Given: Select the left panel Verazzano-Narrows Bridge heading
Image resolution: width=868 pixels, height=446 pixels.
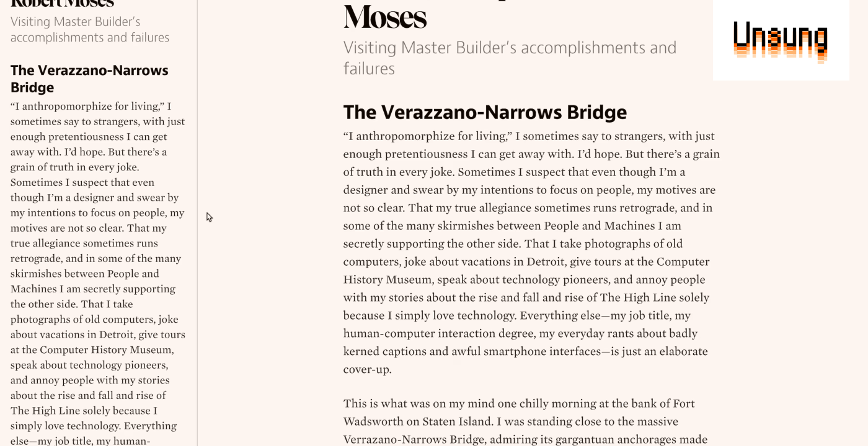Looking at the screenshot, I should tap(89, 79).
